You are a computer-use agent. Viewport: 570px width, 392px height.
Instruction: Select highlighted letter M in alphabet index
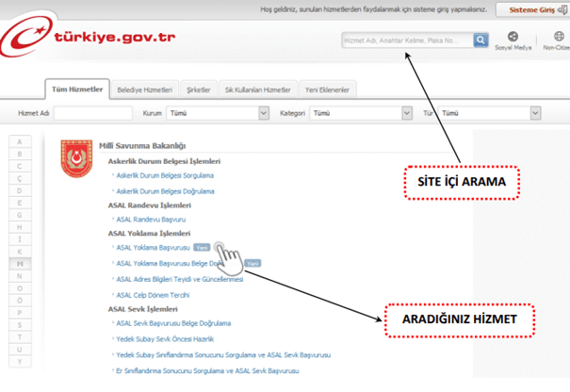(x=20, y=264)
